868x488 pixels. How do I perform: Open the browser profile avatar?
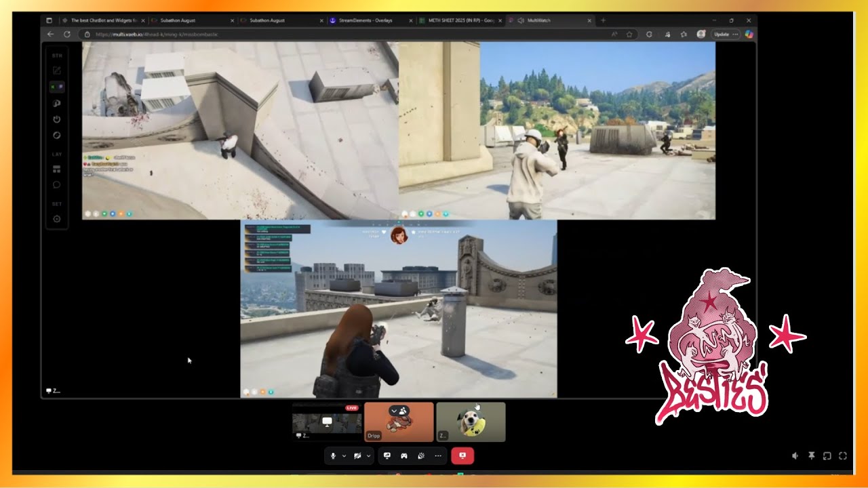701,34
